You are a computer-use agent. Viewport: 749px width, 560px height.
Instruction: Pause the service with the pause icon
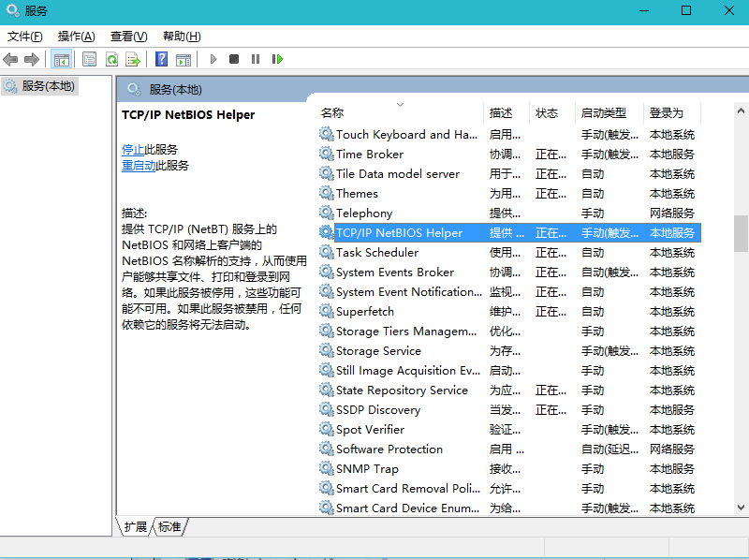(256, 58)
